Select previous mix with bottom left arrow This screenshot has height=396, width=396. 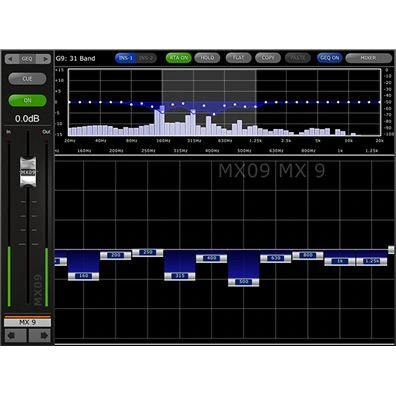pyautogui.click(x=15, y=335)
